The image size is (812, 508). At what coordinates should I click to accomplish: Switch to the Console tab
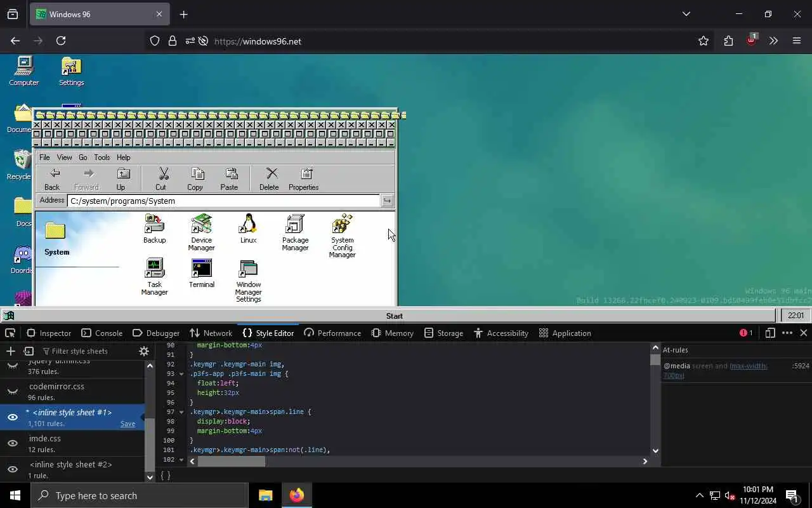[101, 333]
